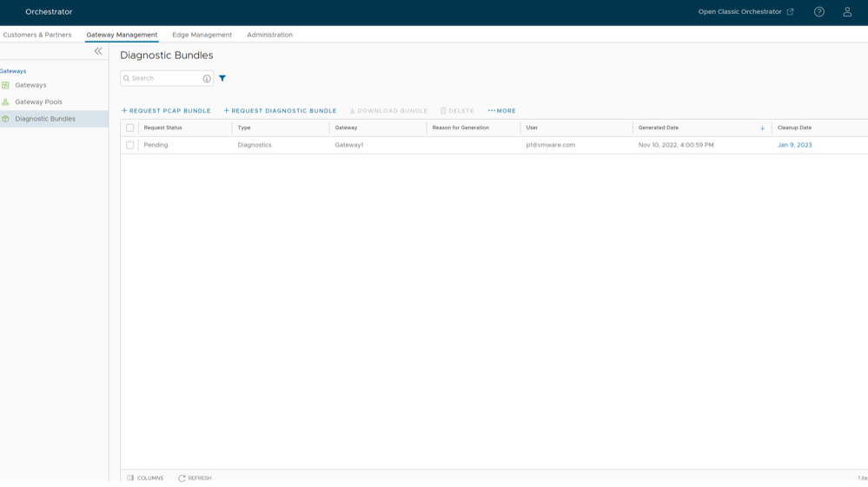Click Request PCAP Bundle button
The height and width of the screenshot is (487, 868).
(166, 111)
